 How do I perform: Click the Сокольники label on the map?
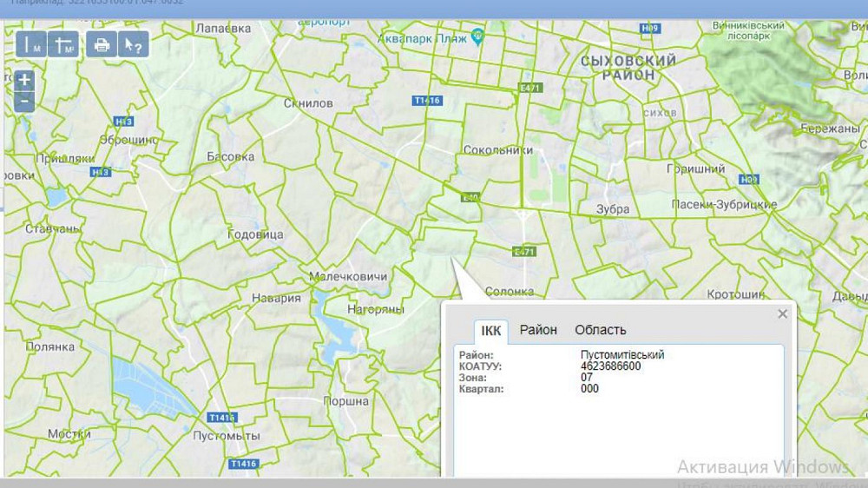497,150
